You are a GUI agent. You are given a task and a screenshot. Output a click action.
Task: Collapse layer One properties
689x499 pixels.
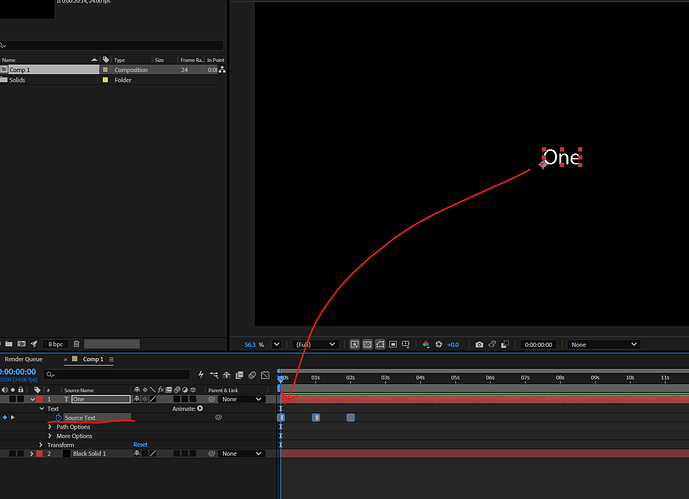[32, 399]
